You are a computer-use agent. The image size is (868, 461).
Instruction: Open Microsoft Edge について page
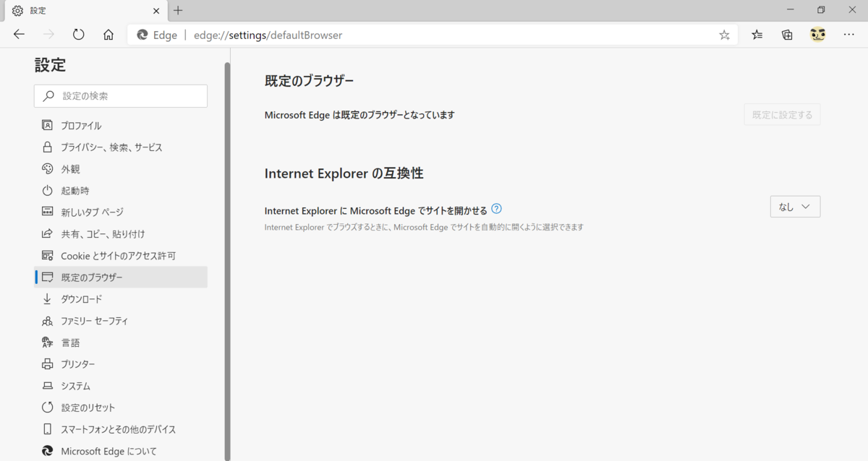coord(121,451)
